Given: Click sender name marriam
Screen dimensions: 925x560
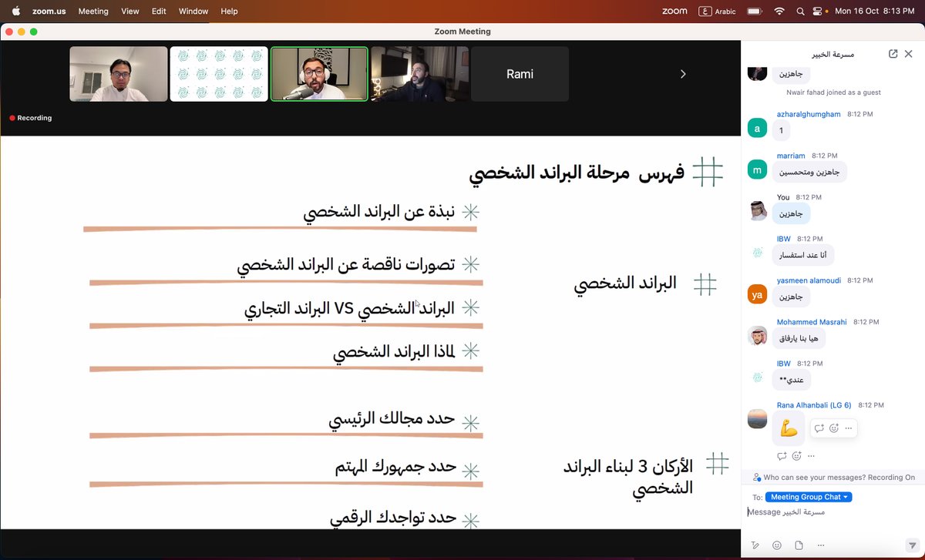Looking at the screenshot, I should click(x=791, y=156).
